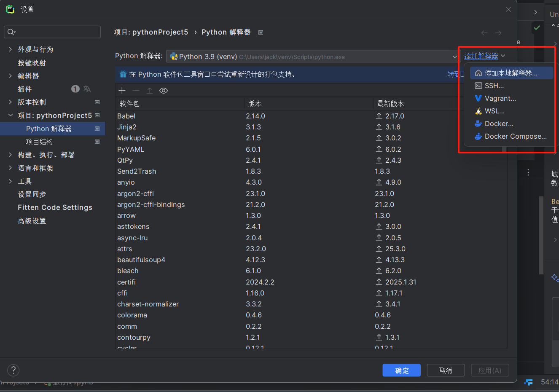
Task: Expand the 外观与行为 section
Action: point(10,49)
